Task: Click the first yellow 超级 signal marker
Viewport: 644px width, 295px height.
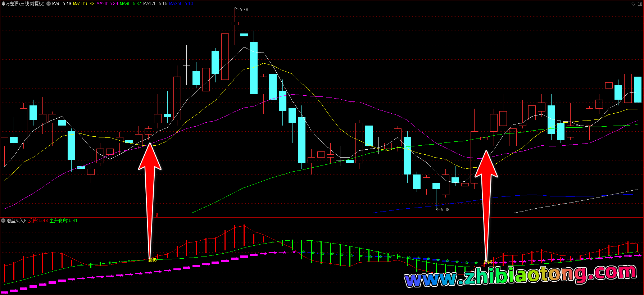Action: click(153, 260)
